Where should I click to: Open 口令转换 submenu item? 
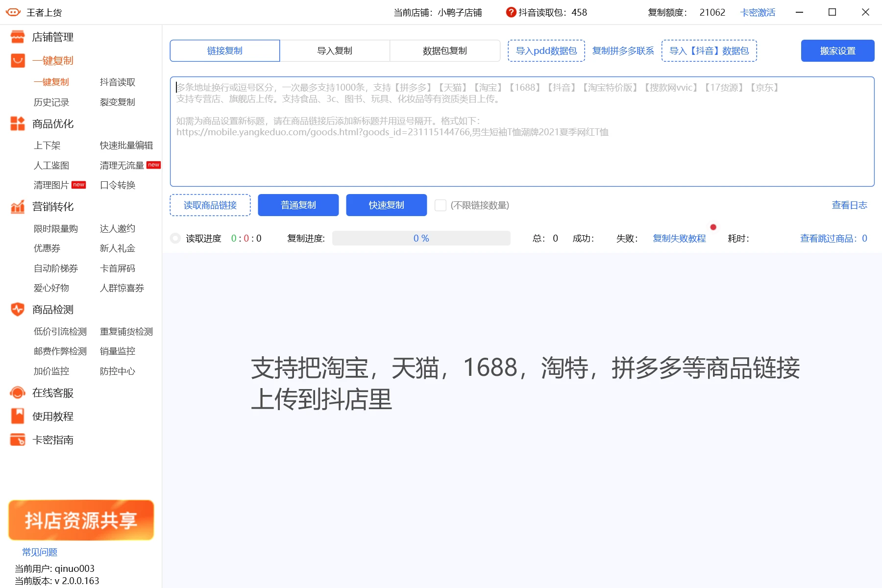[118, 185]
